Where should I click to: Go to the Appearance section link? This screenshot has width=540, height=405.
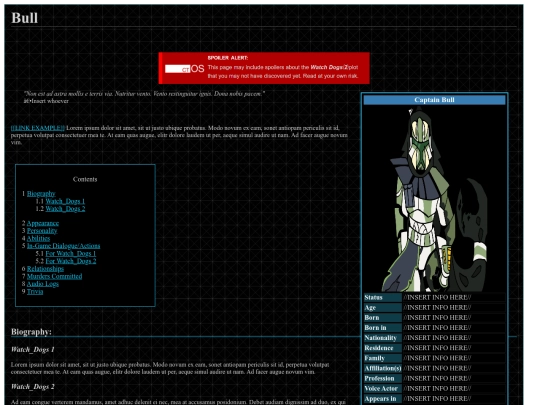pos(43,223)
